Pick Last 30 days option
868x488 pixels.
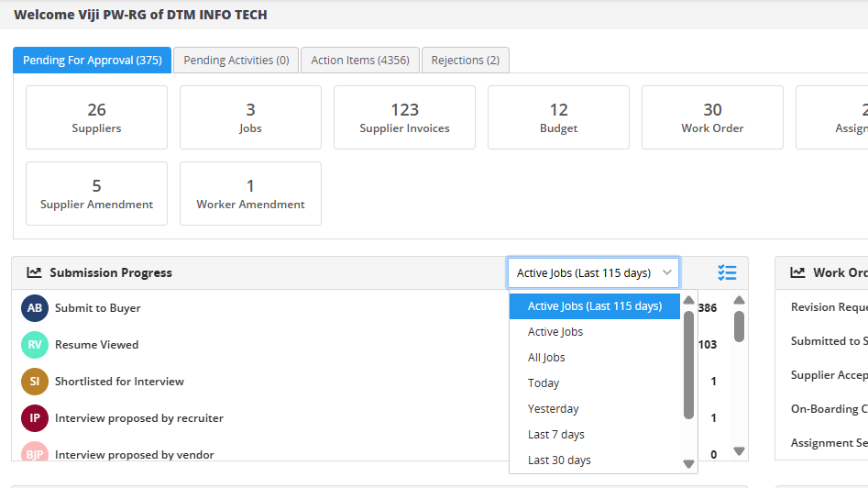point(595,460)
